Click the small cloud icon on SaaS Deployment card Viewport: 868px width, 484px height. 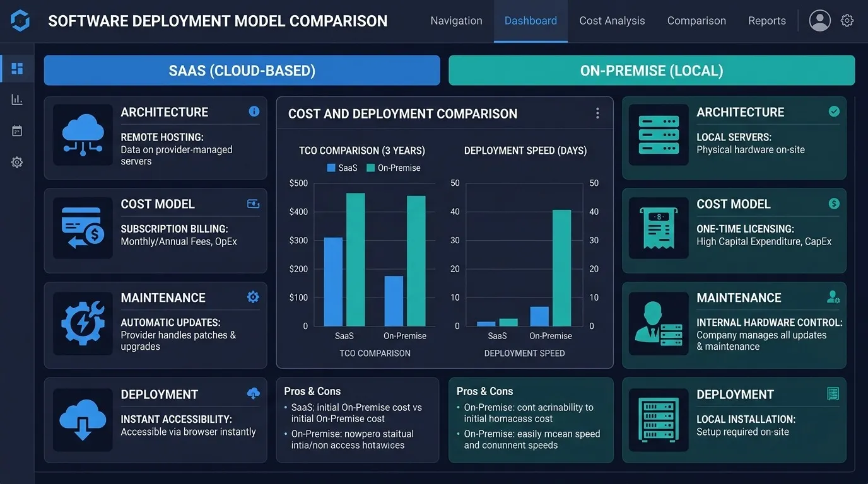click(254, 393)
